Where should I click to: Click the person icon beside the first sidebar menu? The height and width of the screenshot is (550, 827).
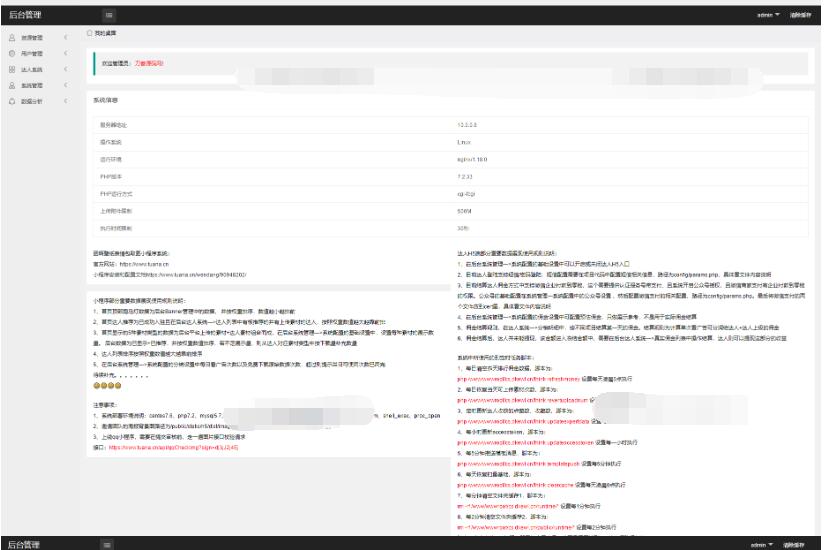coord(12,38)
